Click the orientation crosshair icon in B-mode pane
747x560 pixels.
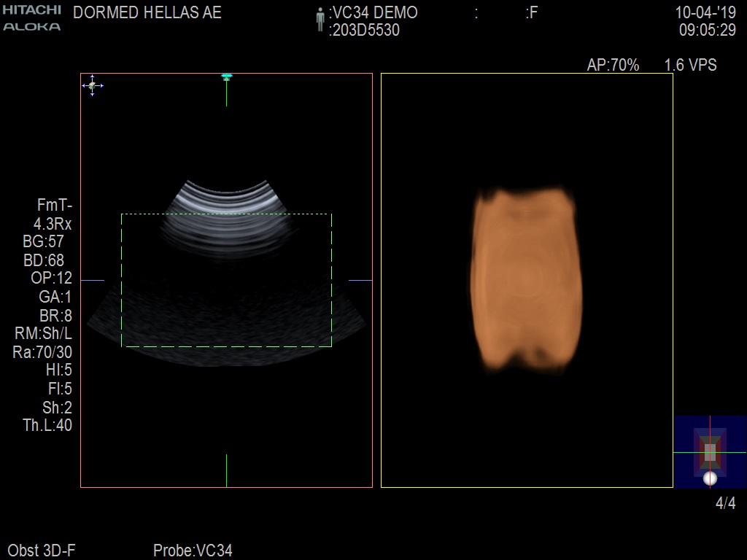click(92, 85)
